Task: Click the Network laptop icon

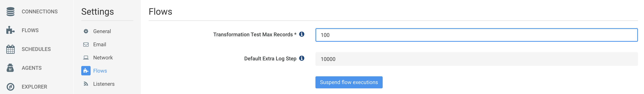Action: (86, 58)
